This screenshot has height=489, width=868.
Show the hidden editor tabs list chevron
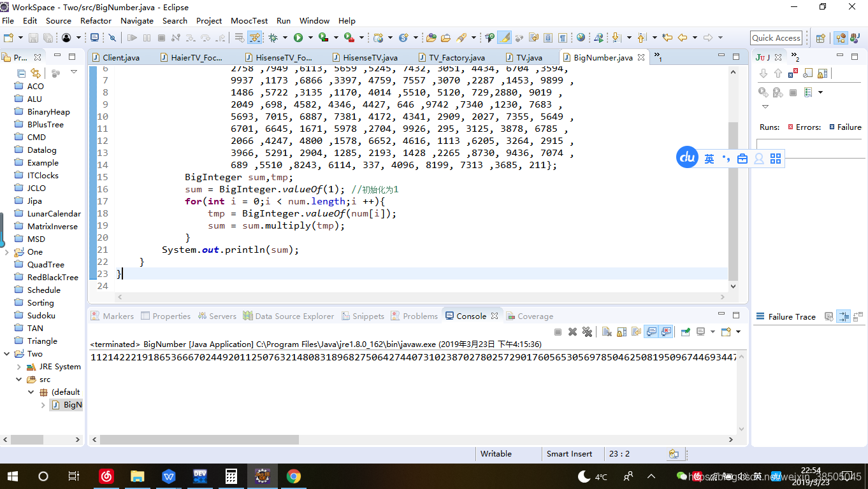pyautogui.click(x=658, y=57)
